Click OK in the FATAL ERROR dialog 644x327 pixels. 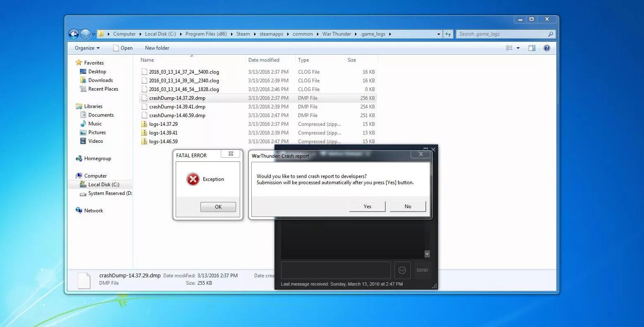point(218,207)
